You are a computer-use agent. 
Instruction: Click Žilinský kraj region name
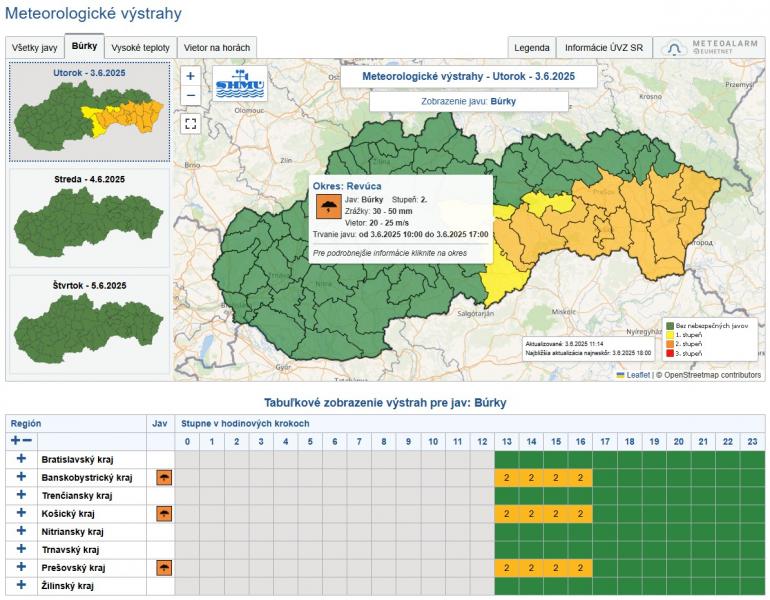click(68, 586)
